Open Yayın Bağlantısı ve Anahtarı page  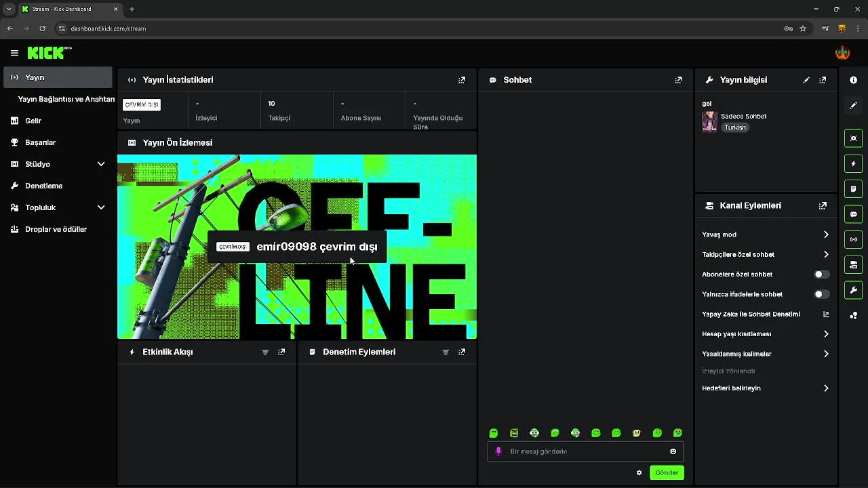point(66,99)
